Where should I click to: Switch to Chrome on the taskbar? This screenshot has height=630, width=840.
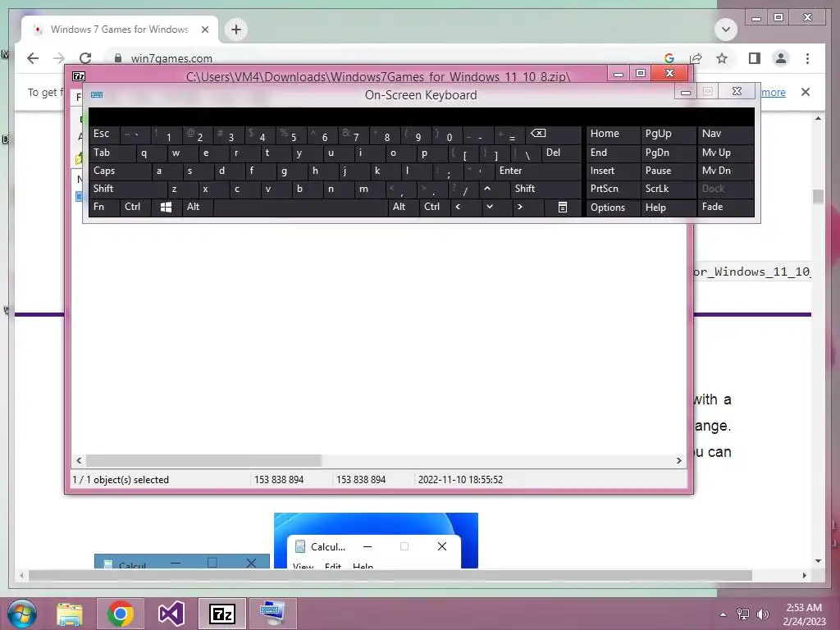point(121,614)
